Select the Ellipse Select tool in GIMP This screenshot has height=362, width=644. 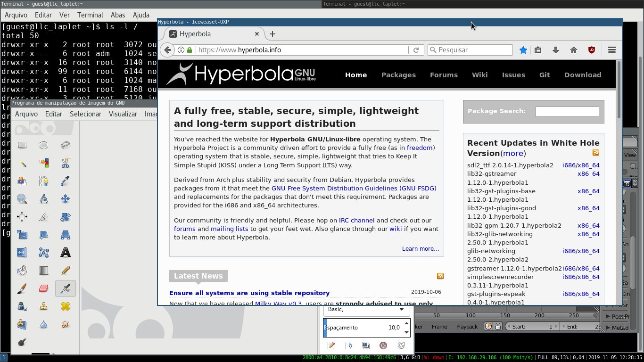tap(44, 145)
